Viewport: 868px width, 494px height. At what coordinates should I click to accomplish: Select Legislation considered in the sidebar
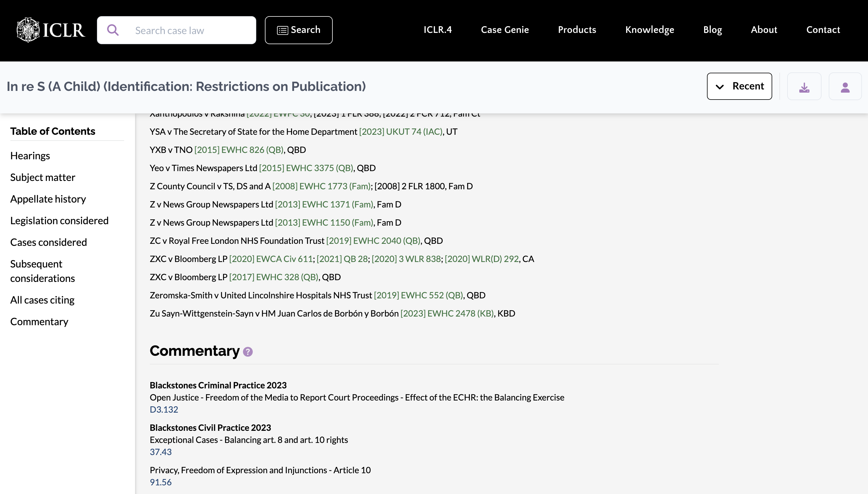(59, 220)
